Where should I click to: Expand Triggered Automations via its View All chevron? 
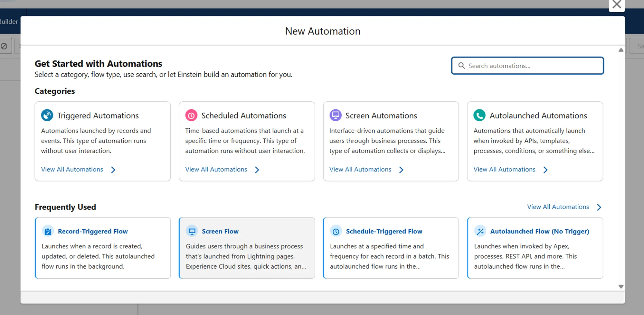113,170
